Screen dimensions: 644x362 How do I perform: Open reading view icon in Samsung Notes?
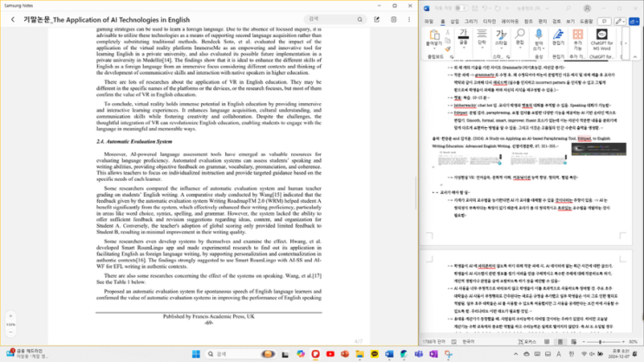coord(394,19)
